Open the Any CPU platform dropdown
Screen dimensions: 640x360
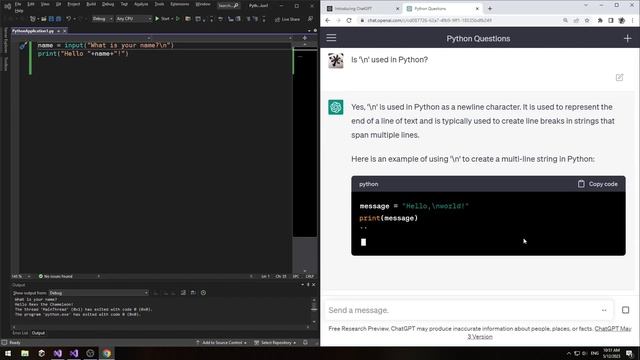133,19
